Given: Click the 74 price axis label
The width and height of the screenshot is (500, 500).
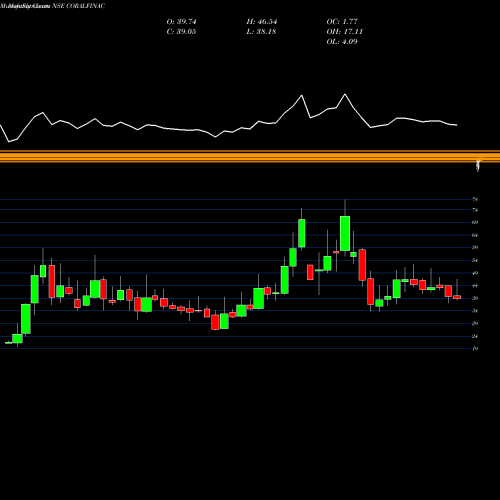Looking at the screenshot, I should click(475, 210).
